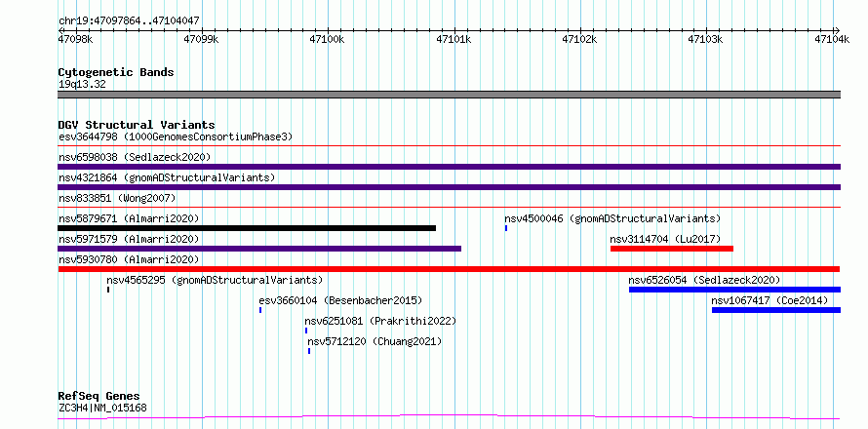
Task: Select the small black nsv4565295 marker
Action: [108, 290]
